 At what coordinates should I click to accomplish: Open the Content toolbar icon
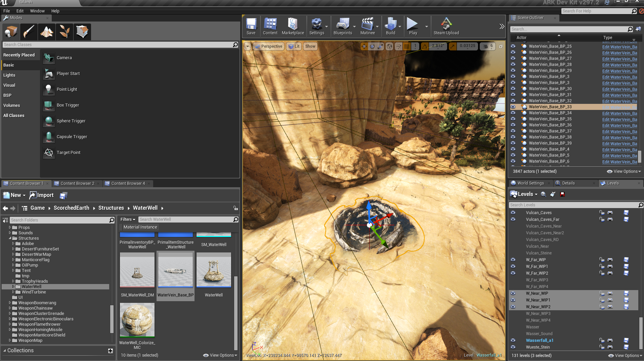270,26
